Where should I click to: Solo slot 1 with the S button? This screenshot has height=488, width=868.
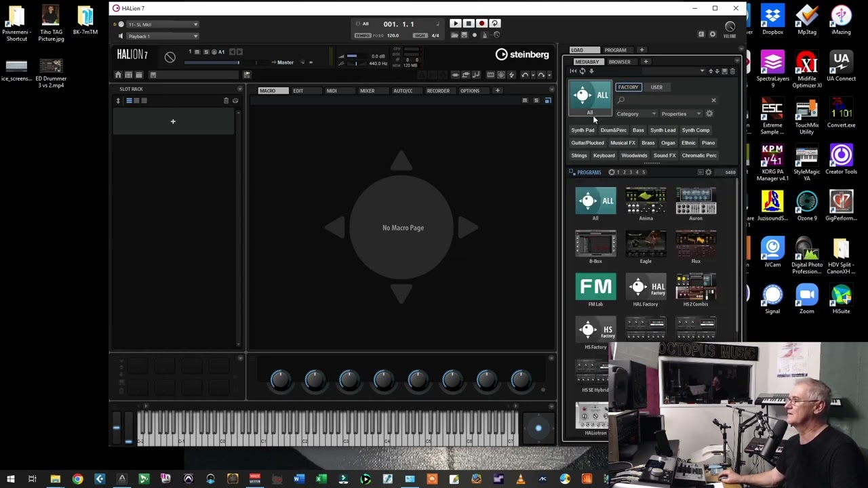206,52
